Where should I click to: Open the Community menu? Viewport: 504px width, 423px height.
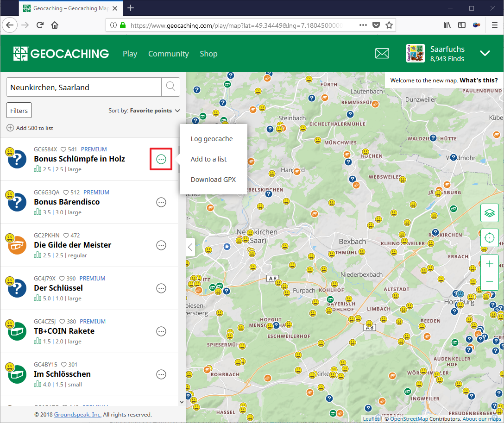coord(169,54)
